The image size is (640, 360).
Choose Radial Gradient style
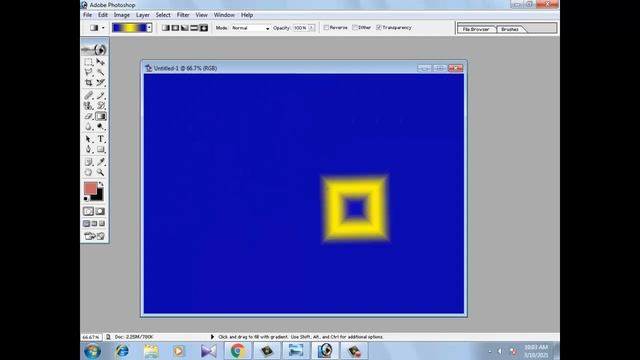[x=175, y=28]
